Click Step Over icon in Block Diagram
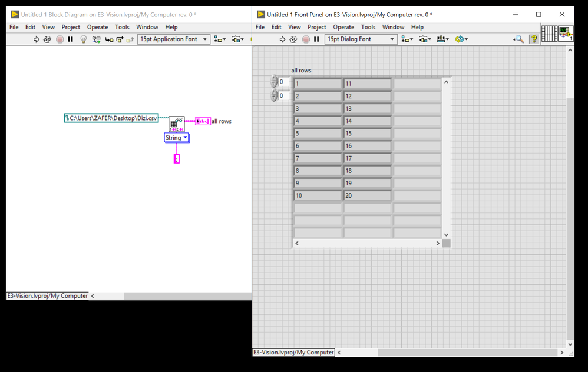This screenshot has width=588, height=372. pos(120,39)
